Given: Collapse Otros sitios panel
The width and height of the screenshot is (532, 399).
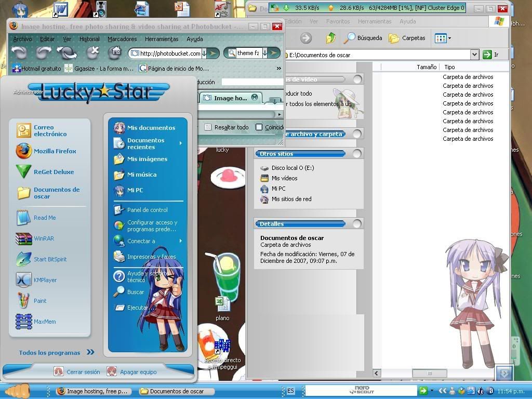Looking at the screenshot, I should (x=356, y=154).
